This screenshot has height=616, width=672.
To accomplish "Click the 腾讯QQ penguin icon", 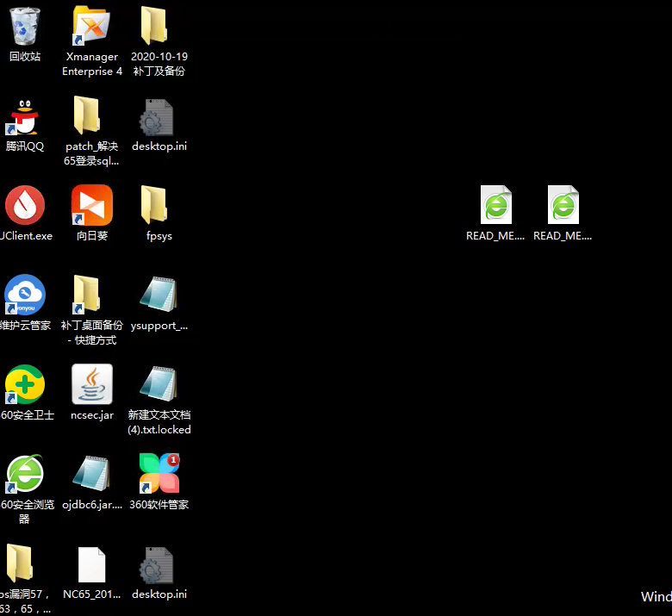I will 24,117.
